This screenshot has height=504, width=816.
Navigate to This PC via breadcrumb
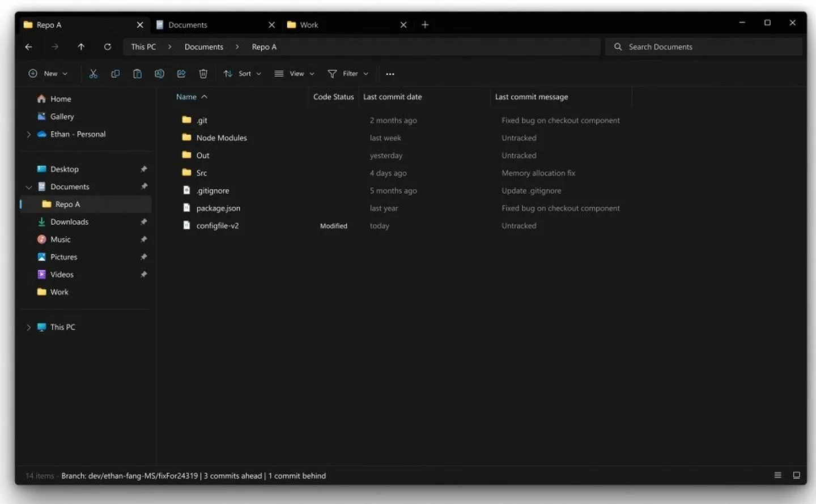pos(143,46)
